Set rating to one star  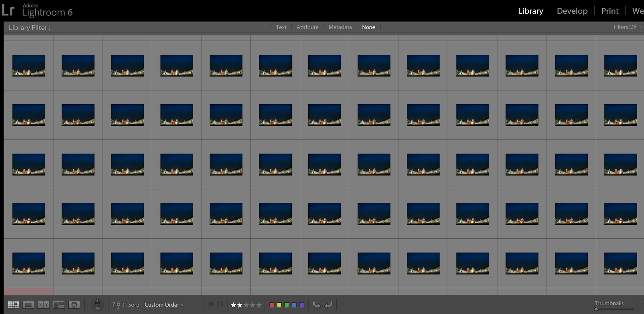[233, 305]
